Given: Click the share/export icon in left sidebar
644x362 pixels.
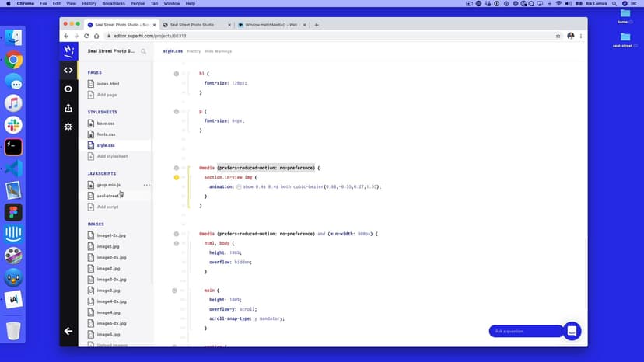Looking at the screenshot, I should [x=68, y=108].
